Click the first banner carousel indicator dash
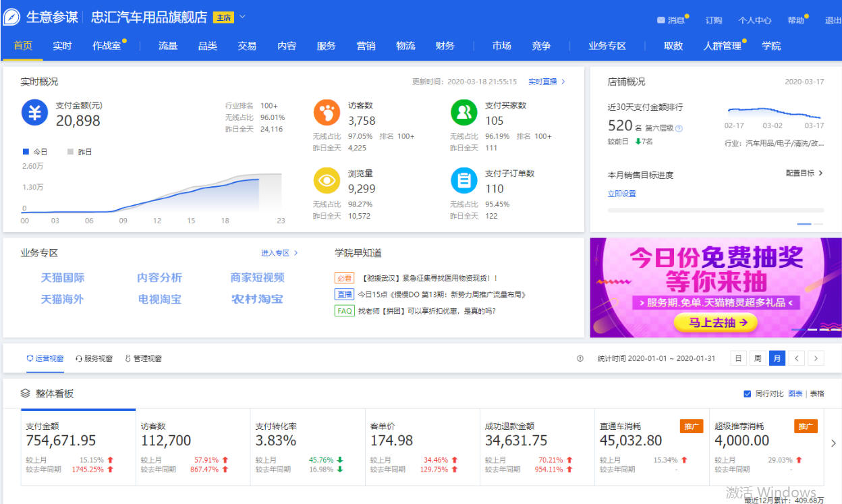Image resolution: width=842 pixels, height=504 pixels. pos(797,329)
